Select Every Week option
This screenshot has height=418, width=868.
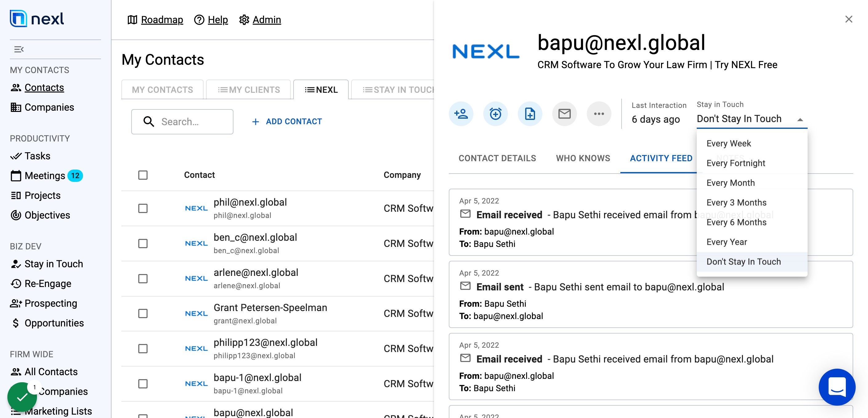click(x=752, y=143)
